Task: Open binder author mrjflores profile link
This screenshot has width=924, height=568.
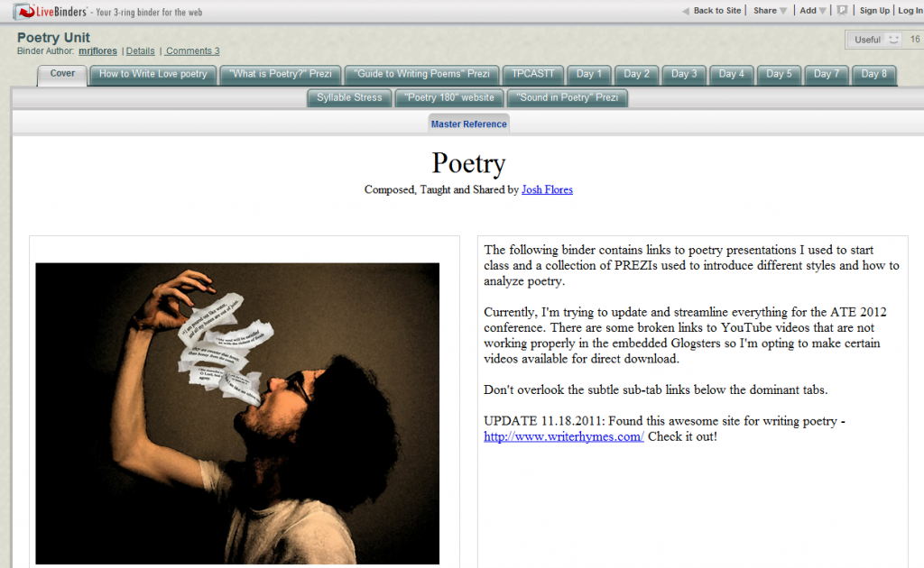Action: [x=97, y=51]
